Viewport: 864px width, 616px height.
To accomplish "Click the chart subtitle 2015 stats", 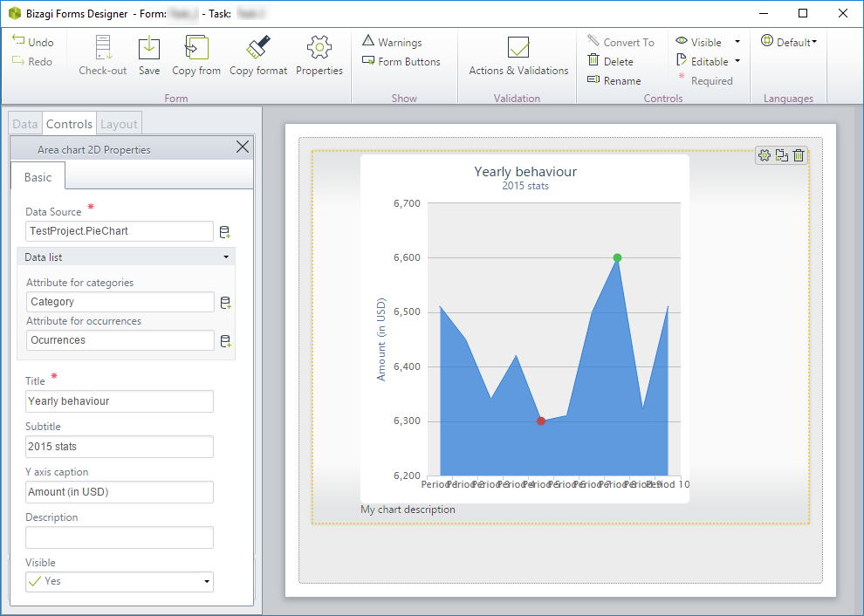I will pyautogui.click(x=525, y=186).
